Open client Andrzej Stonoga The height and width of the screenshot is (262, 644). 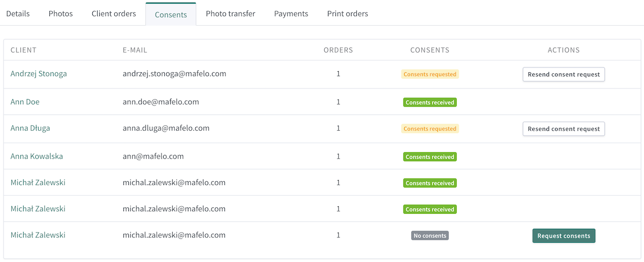39,74
